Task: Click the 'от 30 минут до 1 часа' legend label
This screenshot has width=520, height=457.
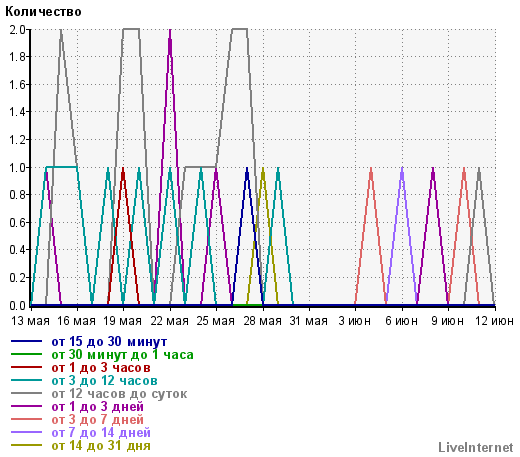Action: pyautogui.click(x=122, y=355)
